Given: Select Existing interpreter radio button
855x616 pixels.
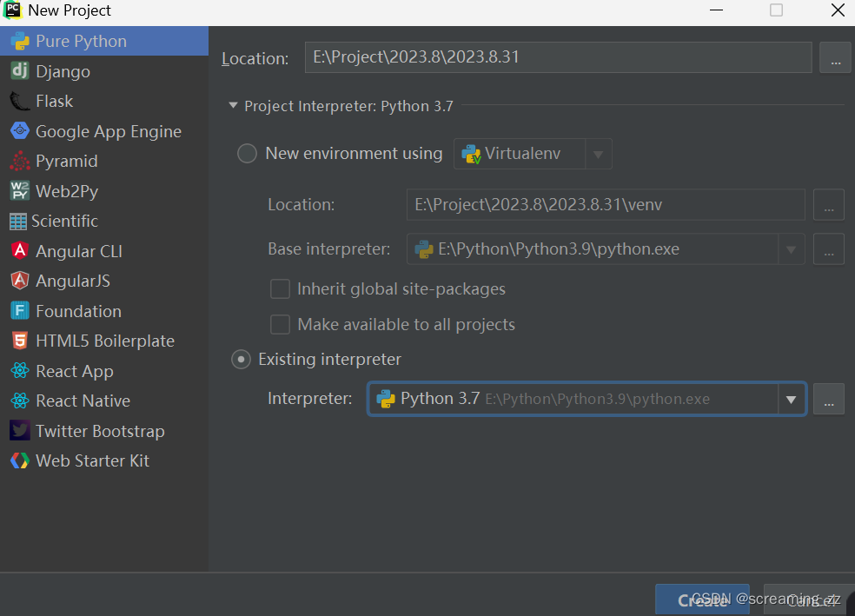Looking at the screenshot, I should [241, 360].
